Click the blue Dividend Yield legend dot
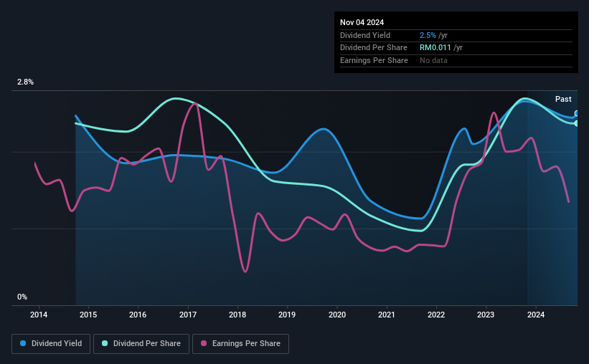This screenshot has width=589, height=364. pyautogui.click(x=23, y=343)
